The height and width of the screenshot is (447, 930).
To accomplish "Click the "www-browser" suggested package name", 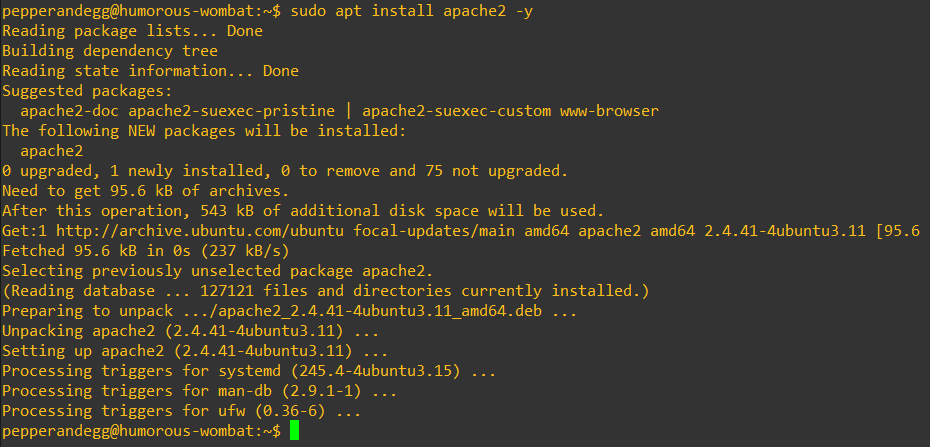I will coord(609,111).
